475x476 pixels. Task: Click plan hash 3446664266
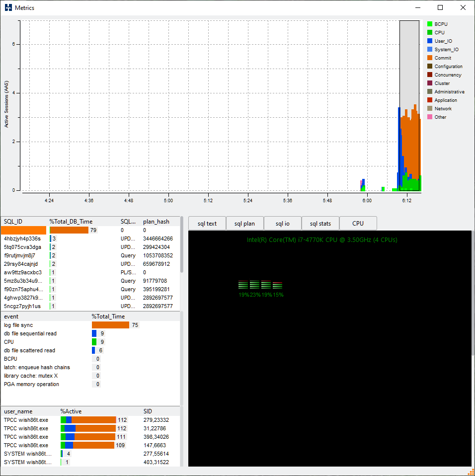(x=158, y=238)
